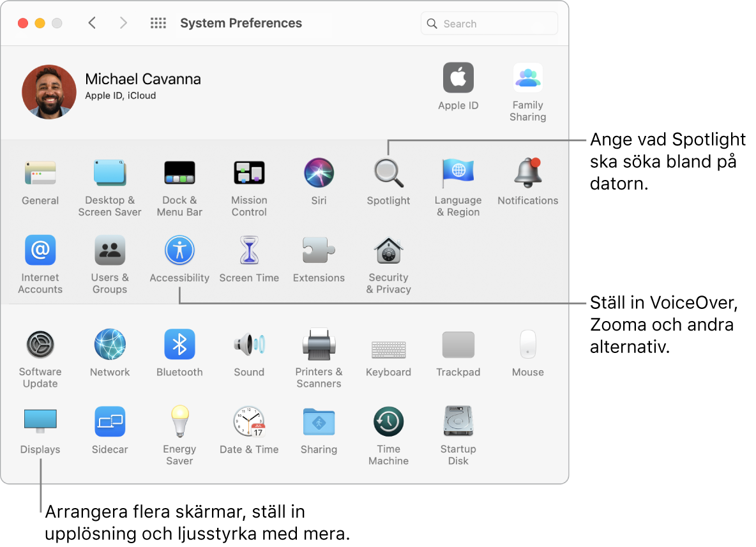Screen dimensions: 756x547
Task: Open Printers & Scanners preferences
Action: point(319,345)
